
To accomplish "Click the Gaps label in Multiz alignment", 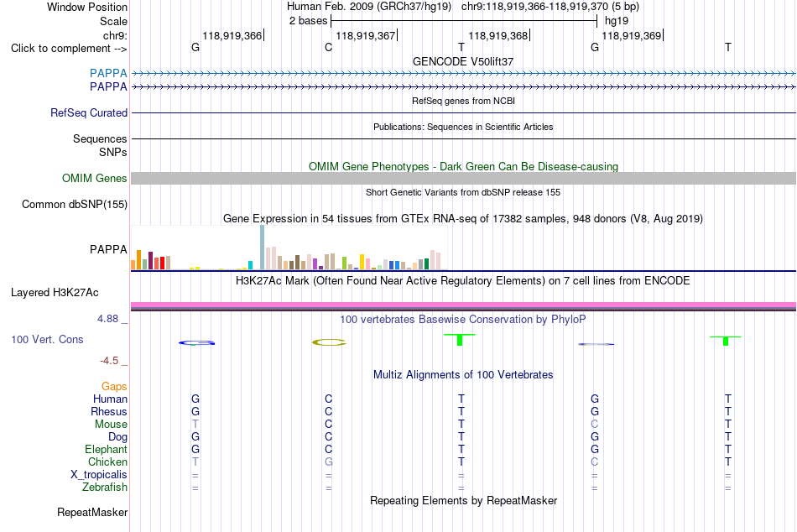I will [114, 387].
